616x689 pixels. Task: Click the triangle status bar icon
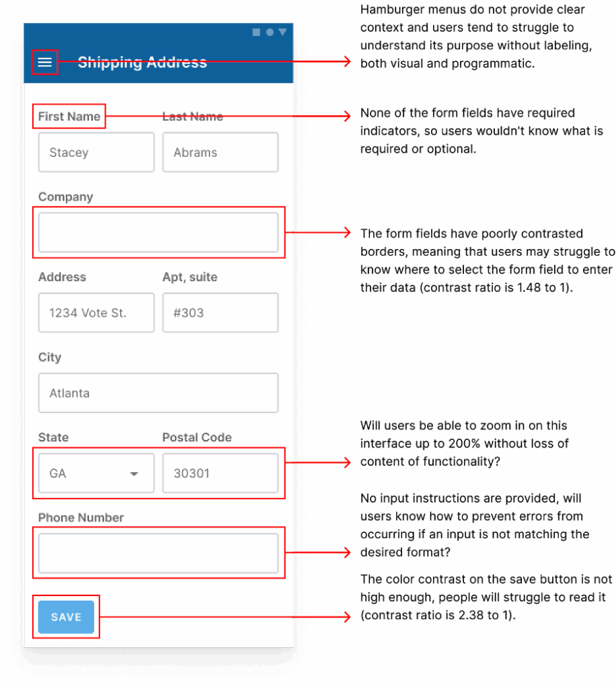pos(282,32)
